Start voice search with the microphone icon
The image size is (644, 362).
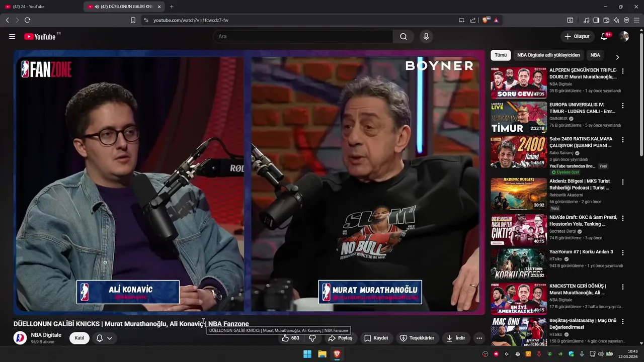tap(426, 37)
